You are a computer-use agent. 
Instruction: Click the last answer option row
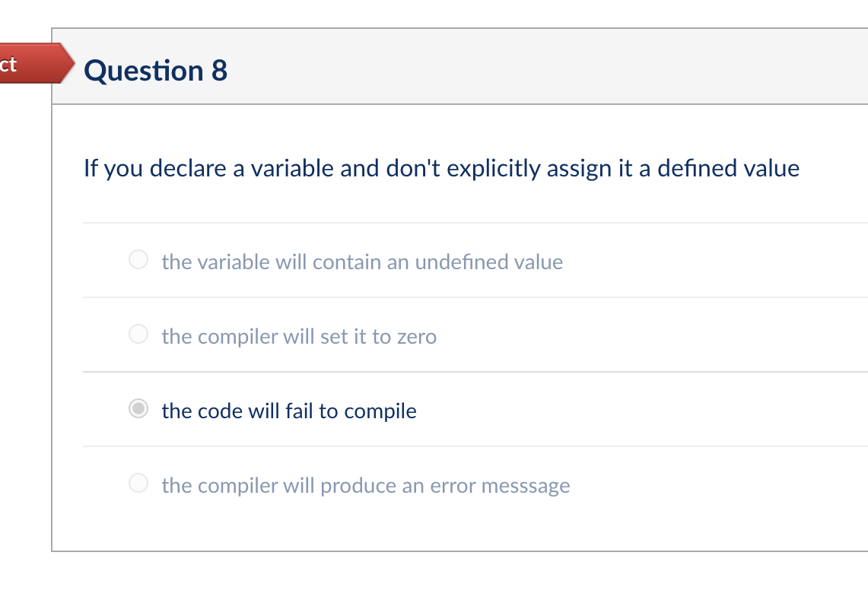365,485
